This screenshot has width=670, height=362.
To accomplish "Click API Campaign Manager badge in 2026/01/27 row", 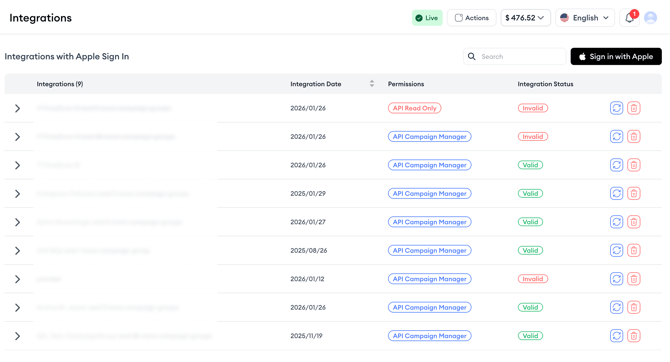I will click(429, 222).
